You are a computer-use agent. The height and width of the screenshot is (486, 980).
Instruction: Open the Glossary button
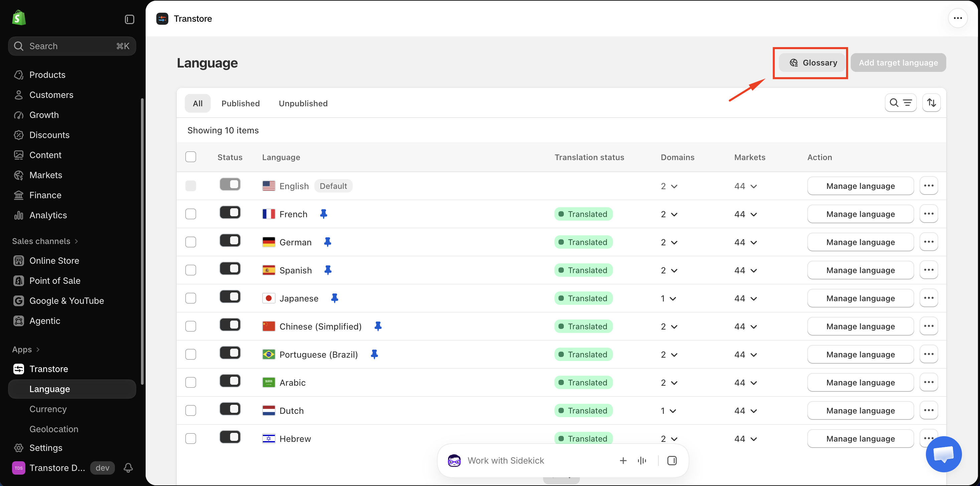[813, 63]
